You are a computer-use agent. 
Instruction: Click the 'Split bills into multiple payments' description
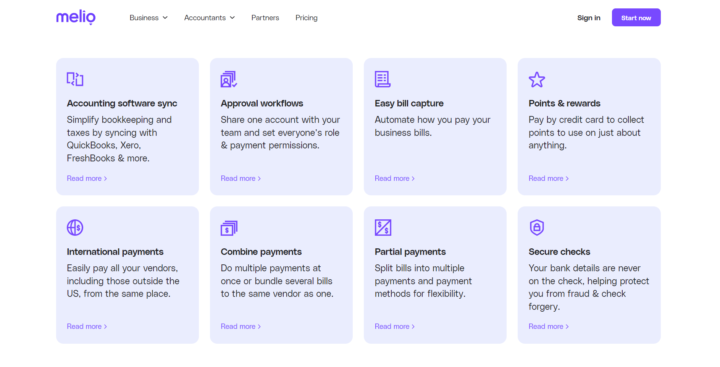(423, 281)
